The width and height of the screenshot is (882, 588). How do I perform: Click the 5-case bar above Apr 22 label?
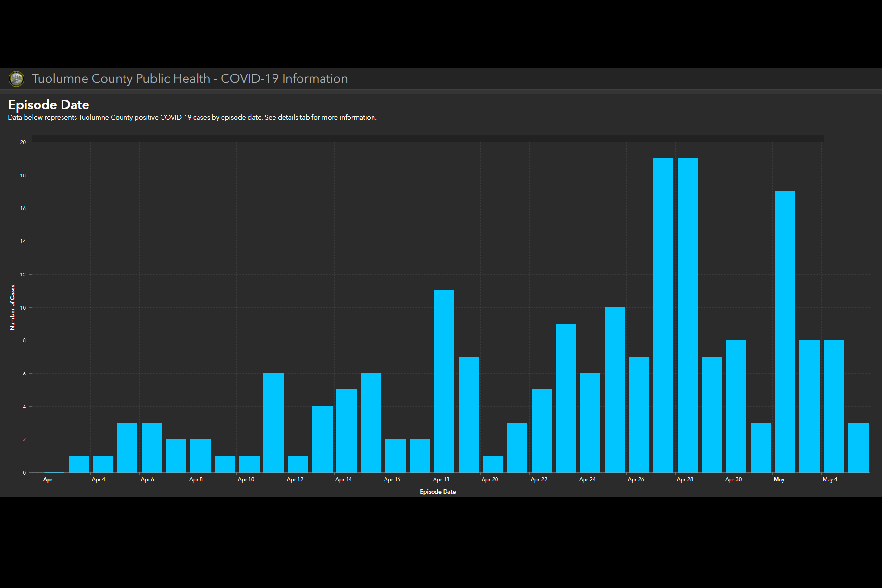pos(542,431)
